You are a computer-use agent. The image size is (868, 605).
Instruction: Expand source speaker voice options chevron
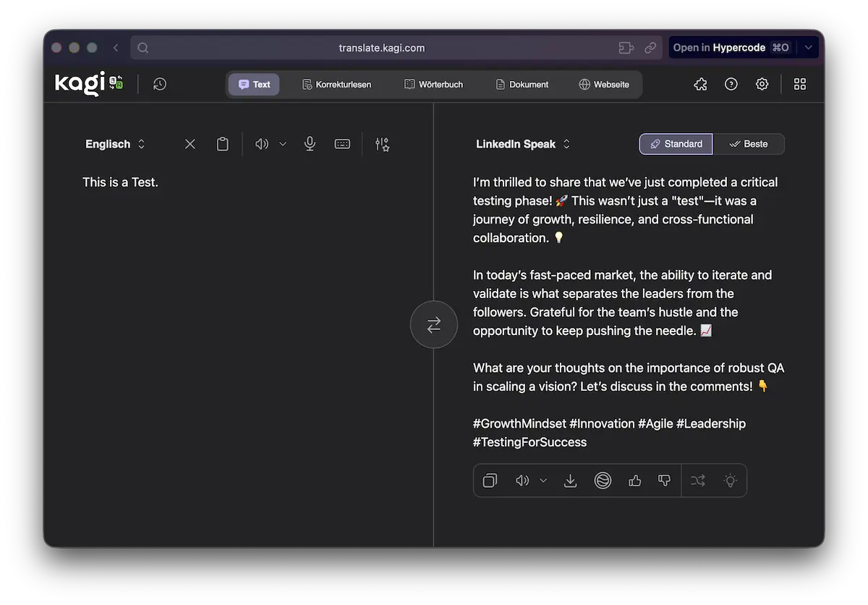(283, 144)
